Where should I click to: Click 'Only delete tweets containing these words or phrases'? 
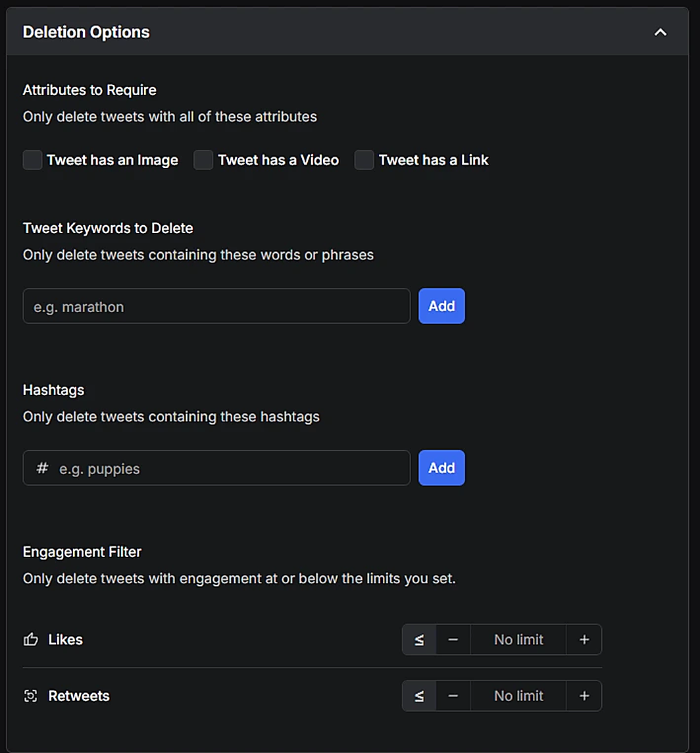pos(198,255)
